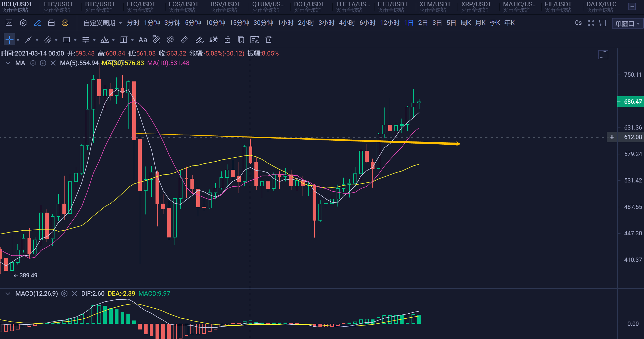Click the plus button beside 612.08
The height and width of the screenshot is (339, 644).
(x=612, y=137)
